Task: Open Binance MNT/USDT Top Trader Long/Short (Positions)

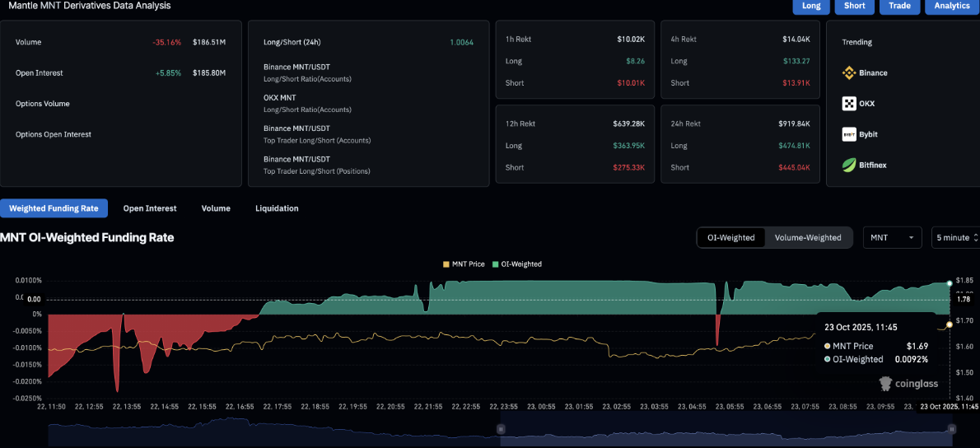Action: pyautogui.click(x=316, y=165)
